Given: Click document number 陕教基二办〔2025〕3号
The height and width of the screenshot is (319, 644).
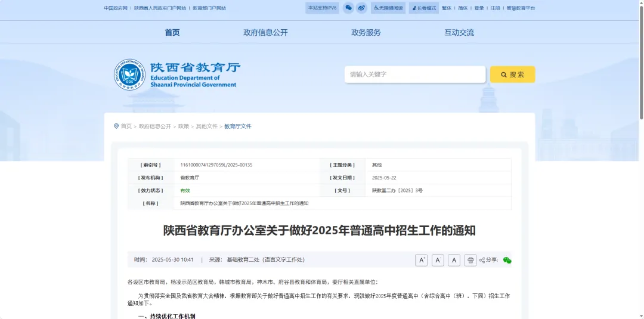Looking at the screenshot, I should tap(397, 190).
